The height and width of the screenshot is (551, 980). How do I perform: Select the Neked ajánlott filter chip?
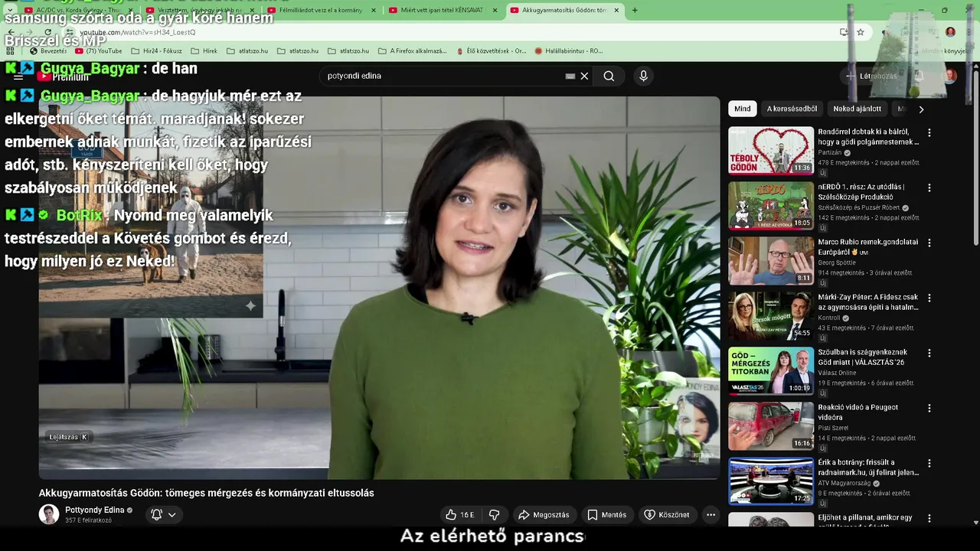tap(857, 109)
